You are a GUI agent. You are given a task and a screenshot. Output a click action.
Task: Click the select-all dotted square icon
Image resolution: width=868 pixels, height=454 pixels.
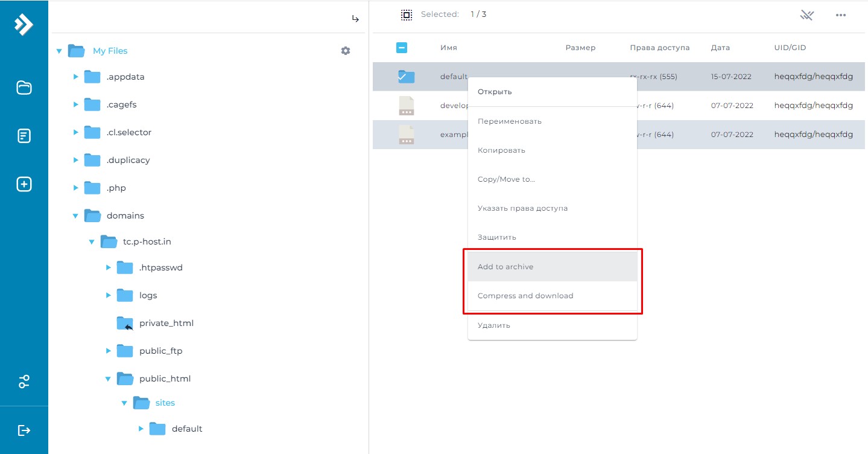pos(407,14)
